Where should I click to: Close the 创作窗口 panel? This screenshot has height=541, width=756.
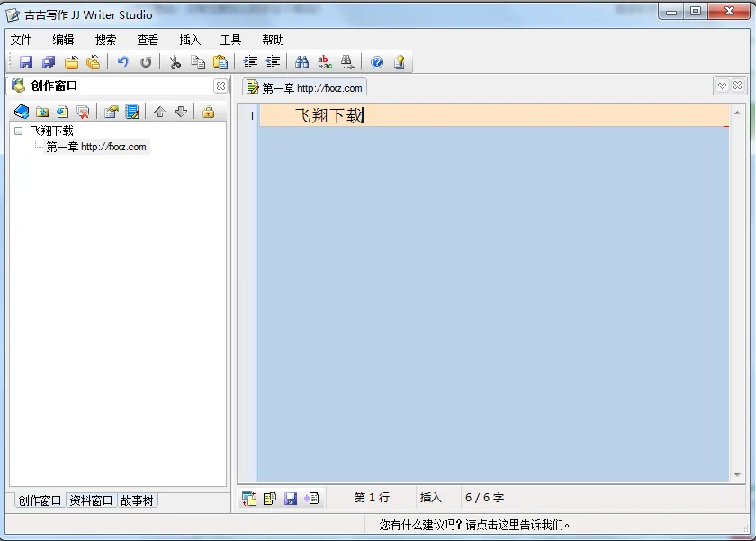[220, 86]
